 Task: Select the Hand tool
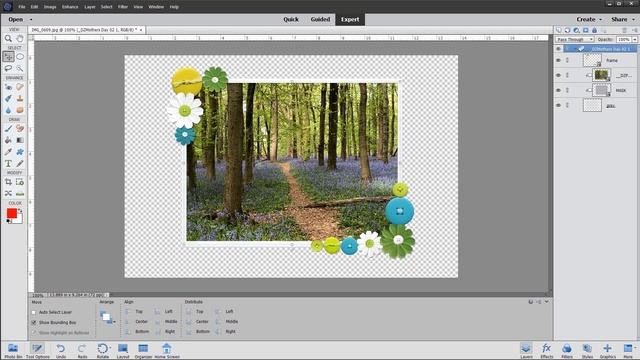pyautogui.click(x=20, y=39)
